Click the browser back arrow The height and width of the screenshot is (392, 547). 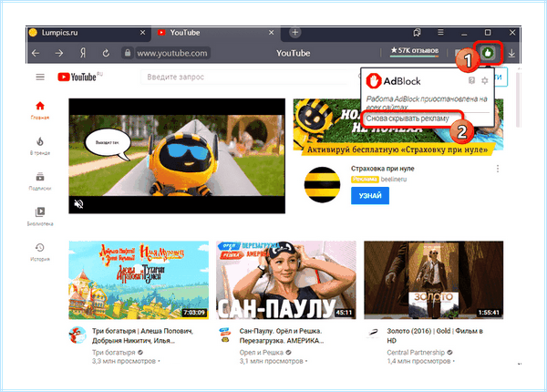click(x=36, y=53)
